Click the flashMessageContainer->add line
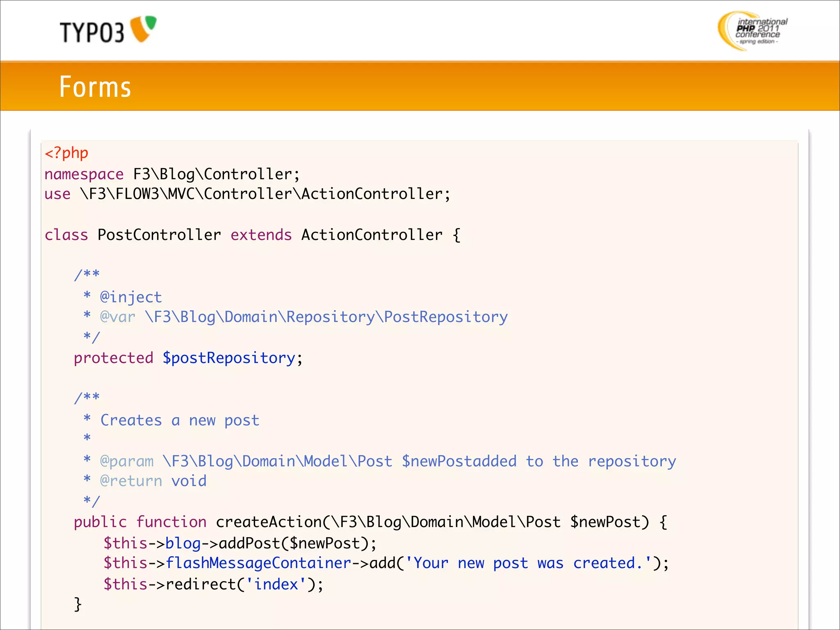The width and height of the screenshot is (840, 630). tap(386, 563)
